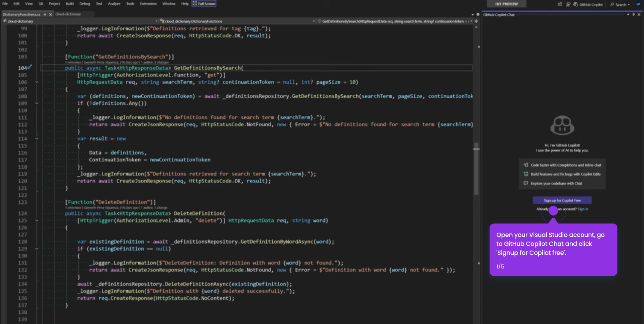Screen dimensions: 644x324
Task: Click '[Function("GetDefinitionsBySearch")]' attribute on line 103
Action: tap(119, 57)
